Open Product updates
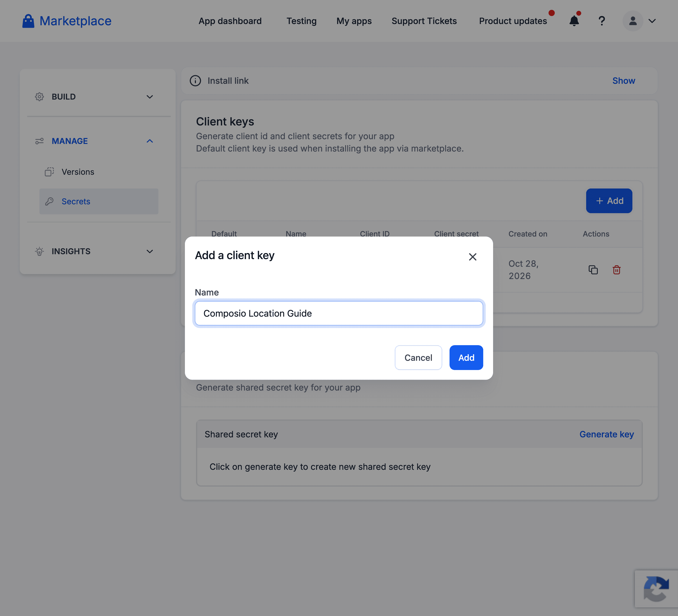The width and height of the screenshot is (678, 616). coord(513,21)
